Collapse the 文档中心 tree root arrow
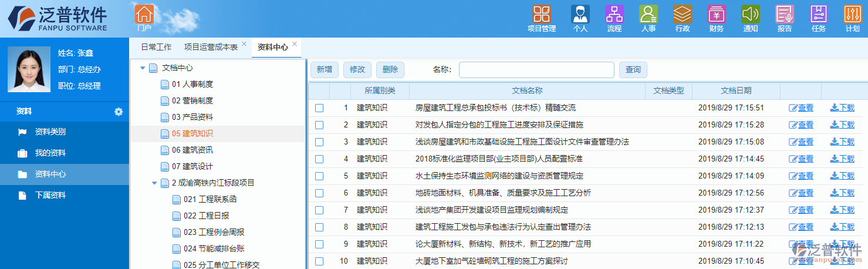Screen dimensions: 868x269 pyautogui.click(x=143, y=69)
